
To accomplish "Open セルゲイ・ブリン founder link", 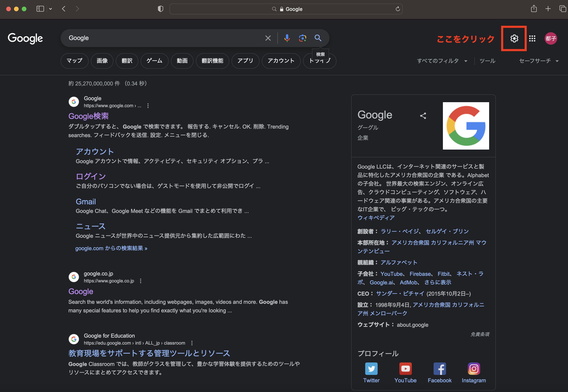I will click(x=447, y=231).
